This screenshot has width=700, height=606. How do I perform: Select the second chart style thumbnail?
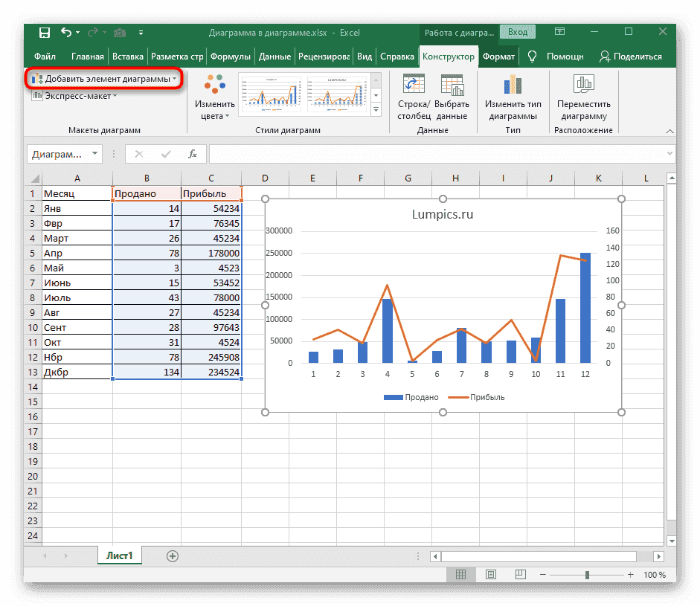point(336,94)
